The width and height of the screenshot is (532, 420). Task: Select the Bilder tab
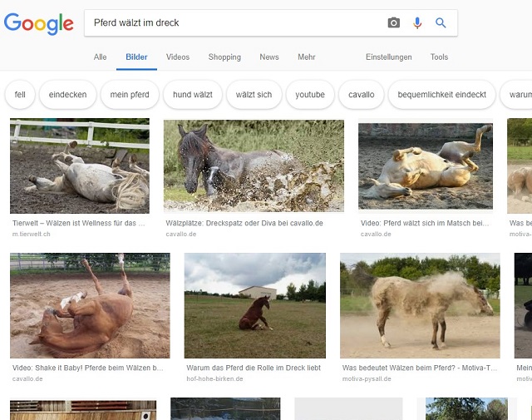[136, 57]
